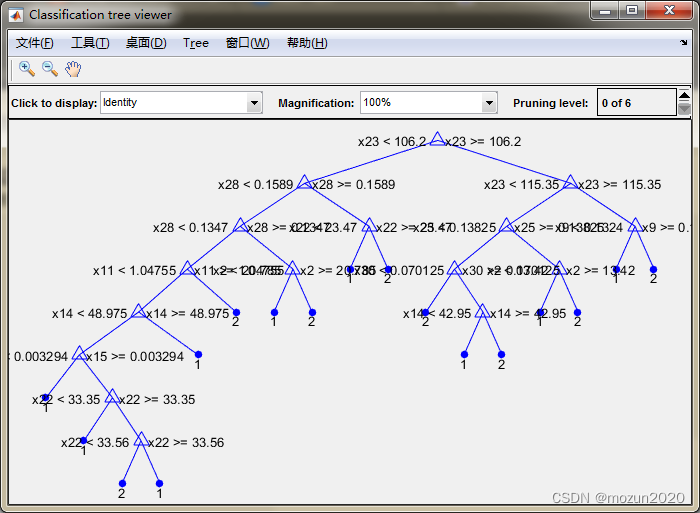Click the x30 < 0.070125 branch node triangle
The image size is (700, 513).
[454, 268]
